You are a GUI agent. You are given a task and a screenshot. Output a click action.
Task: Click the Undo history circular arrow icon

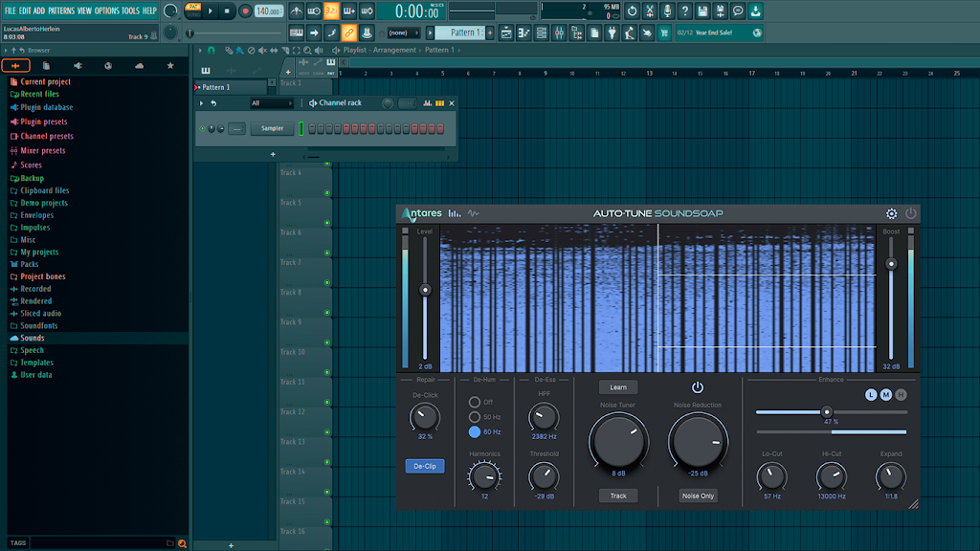click(632, 11)
